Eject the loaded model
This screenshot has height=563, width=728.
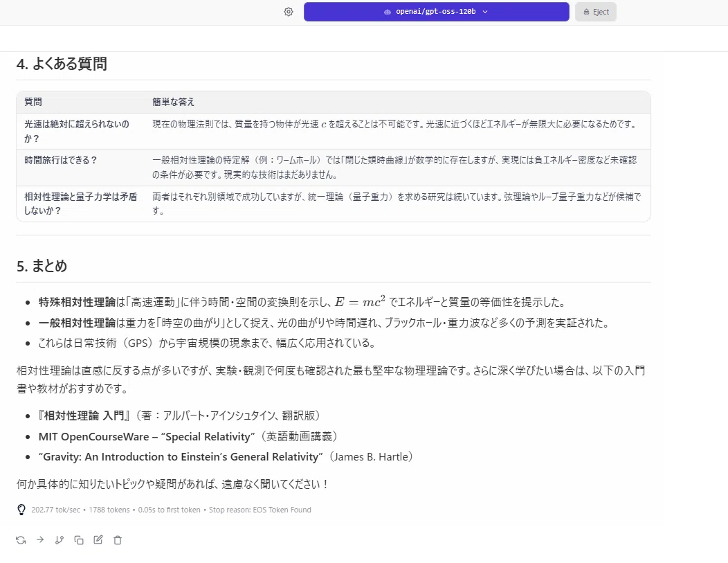click(596, 12)
